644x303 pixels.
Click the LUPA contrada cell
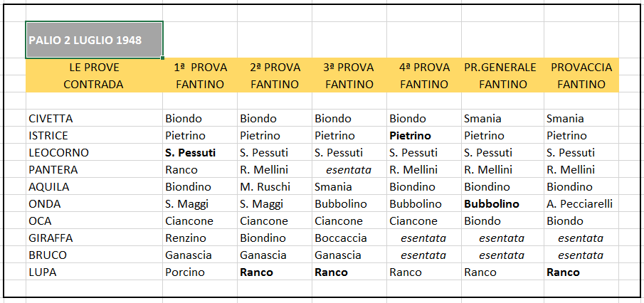43,272
